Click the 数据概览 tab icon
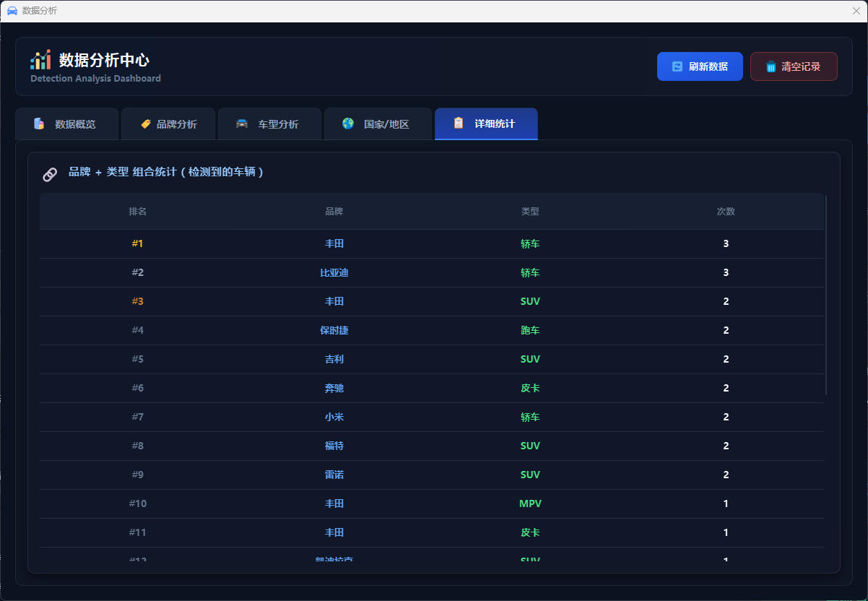 tap(39, 124)
